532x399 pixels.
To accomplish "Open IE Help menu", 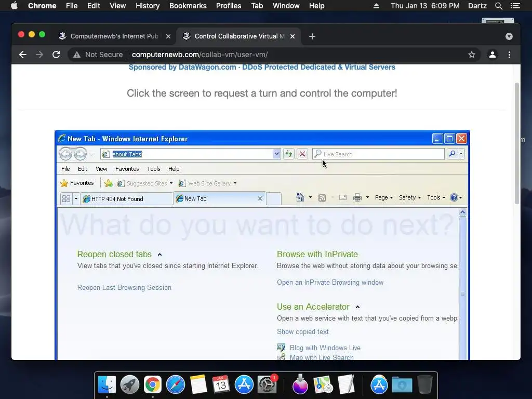I will [x=174, y=169].
